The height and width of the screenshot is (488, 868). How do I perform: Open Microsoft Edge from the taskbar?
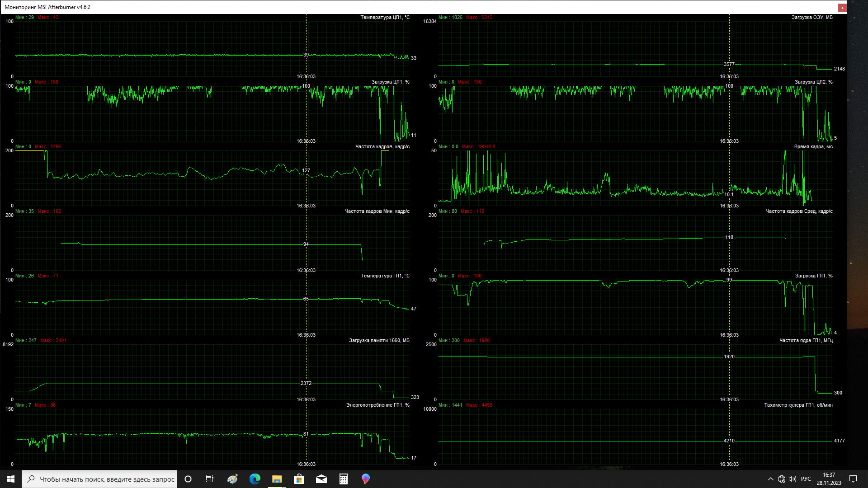tap(255, 479)
